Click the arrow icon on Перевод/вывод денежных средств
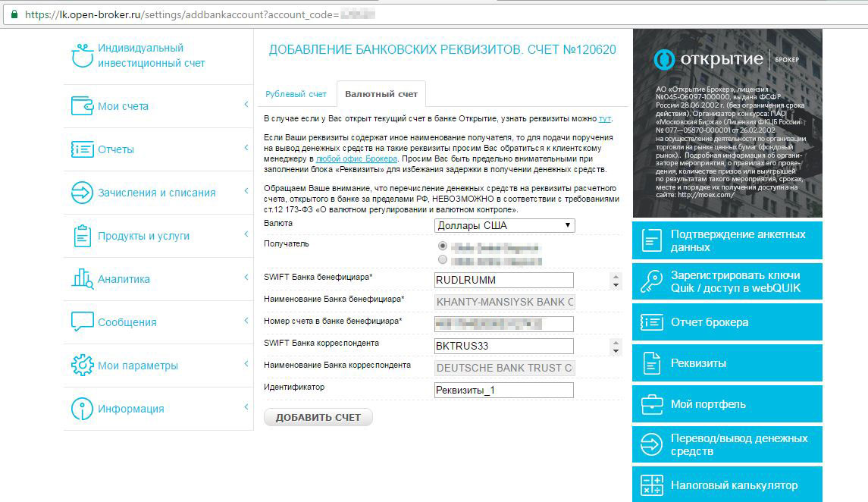This screenshot has width=868, height=502. coord(651,444)
